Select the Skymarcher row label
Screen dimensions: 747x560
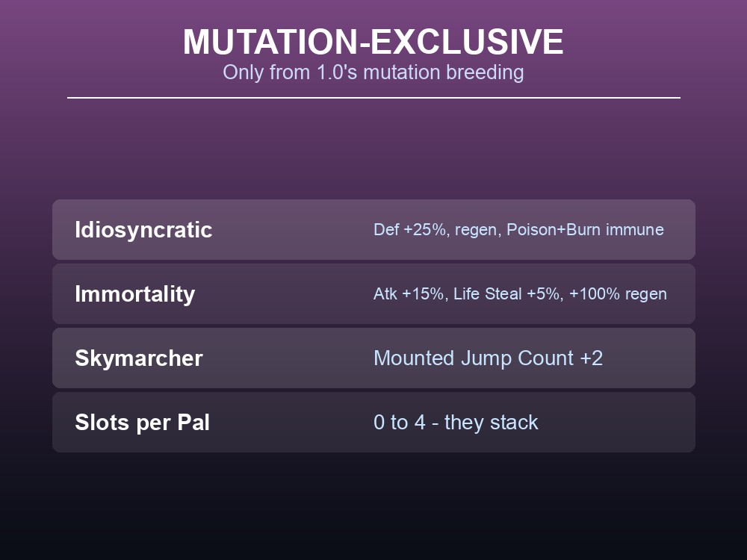tap(139, 358)
